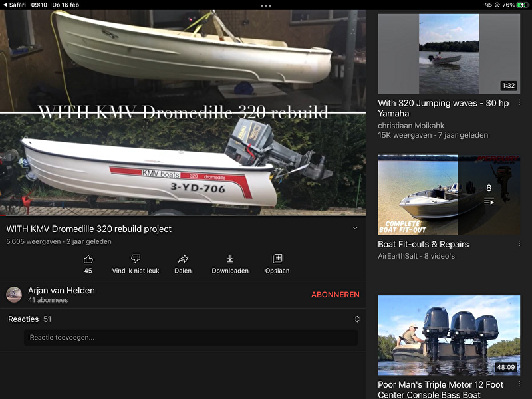Tap the '15K weergaven · 7 jaar geleden' text

tap(433, 135)
